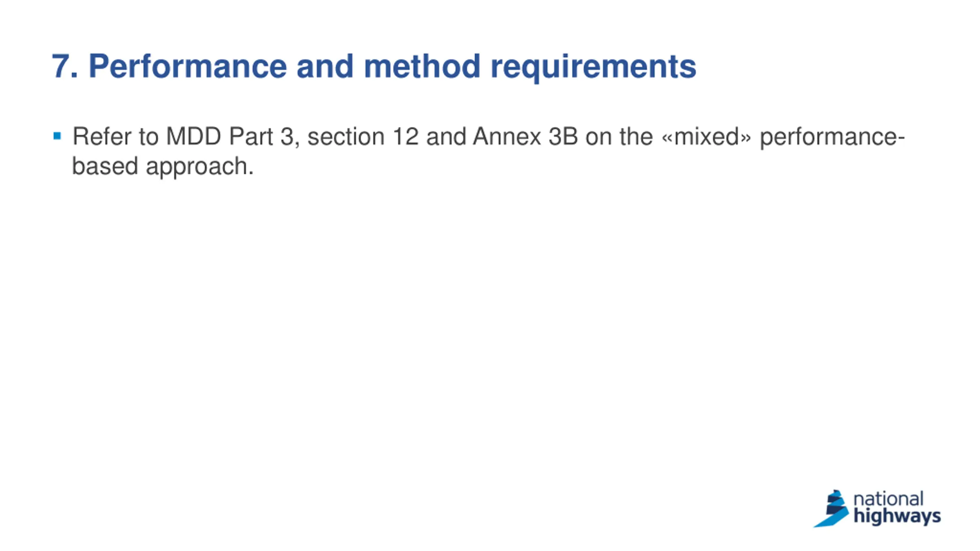Click the word 'highways' in the logo
The height and width of the screenshot is (551, 980).
pyautogui.click(x=897, y=517)
